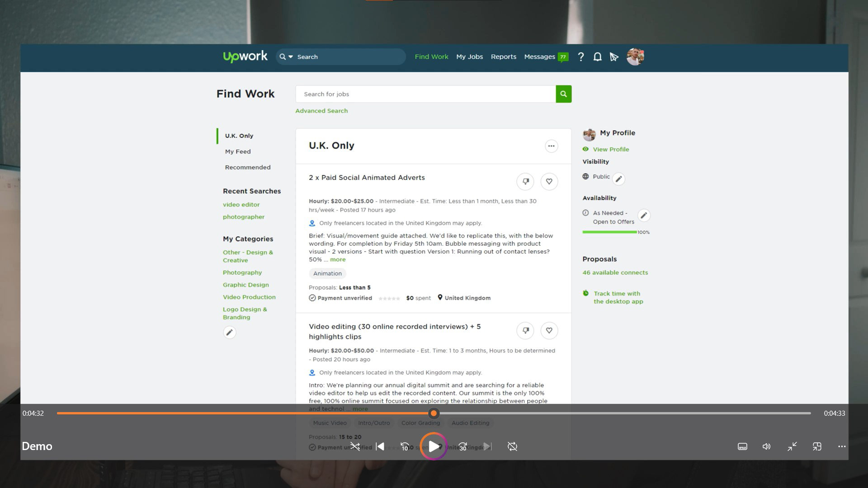
Task: Open View Profile link
Action: pos(611,149)
